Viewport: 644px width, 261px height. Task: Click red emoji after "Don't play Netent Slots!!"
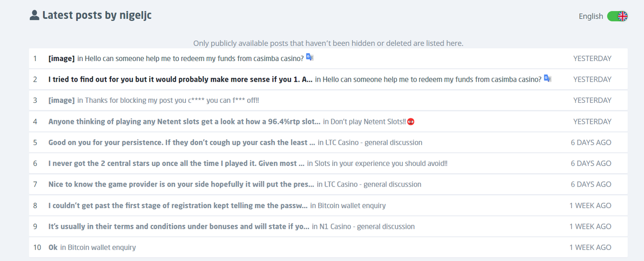point(411,122)
